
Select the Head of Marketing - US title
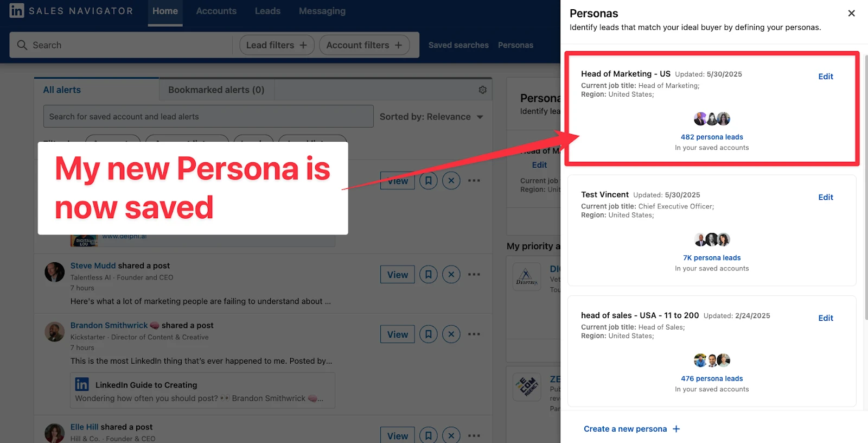point(626,74)
